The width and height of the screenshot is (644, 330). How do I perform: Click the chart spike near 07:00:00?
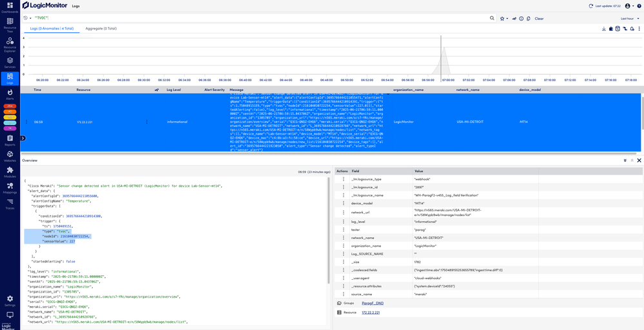[444, 61]
